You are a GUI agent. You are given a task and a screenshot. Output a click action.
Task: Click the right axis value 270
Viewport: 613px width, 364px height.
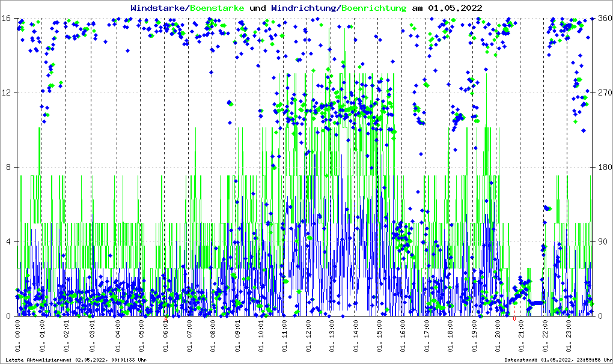[602, 93]
